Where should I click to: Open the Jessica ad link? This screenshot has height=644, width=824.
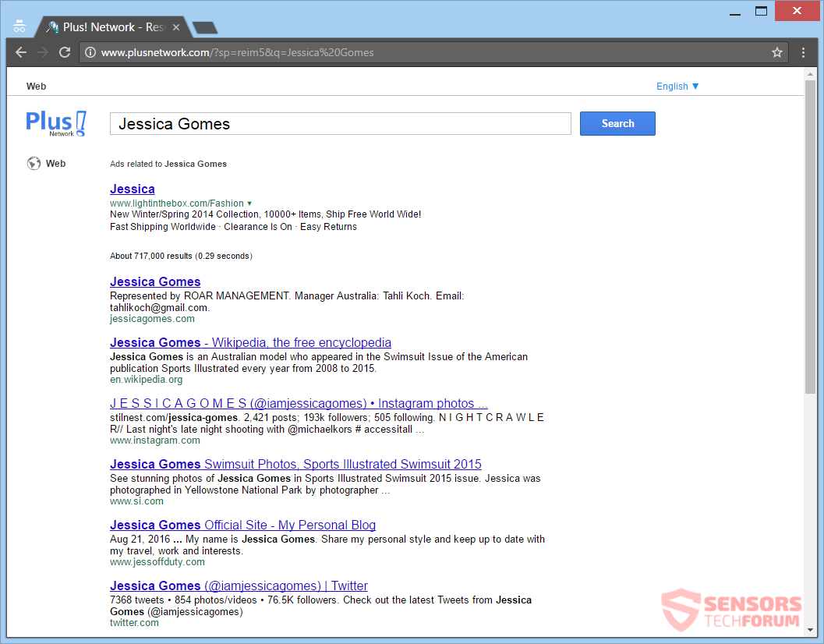pos(133,189)
